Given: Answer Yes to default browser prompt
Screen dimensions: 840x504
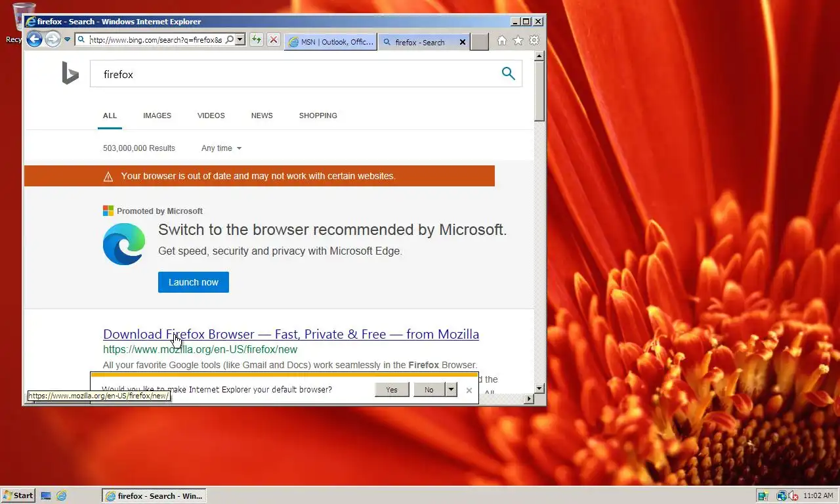Looking at the screenshot, I should pos(392,390).
